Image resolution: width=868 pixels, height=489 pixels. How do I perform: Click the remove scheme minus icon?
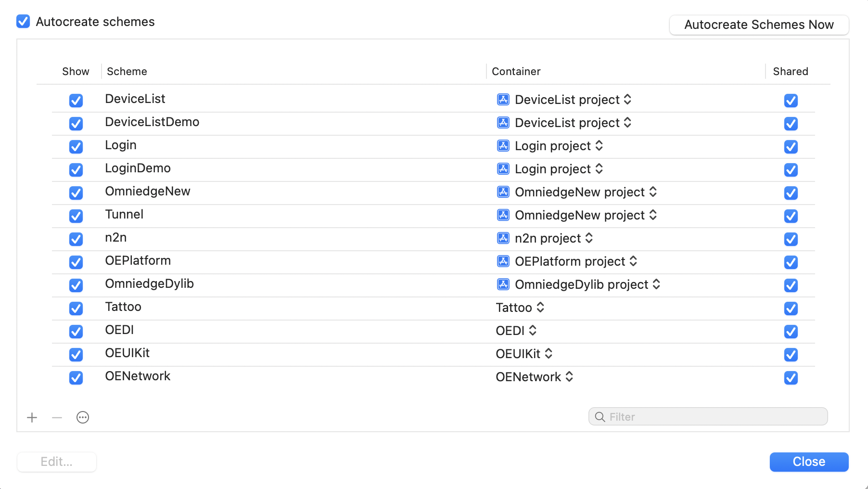57,417
